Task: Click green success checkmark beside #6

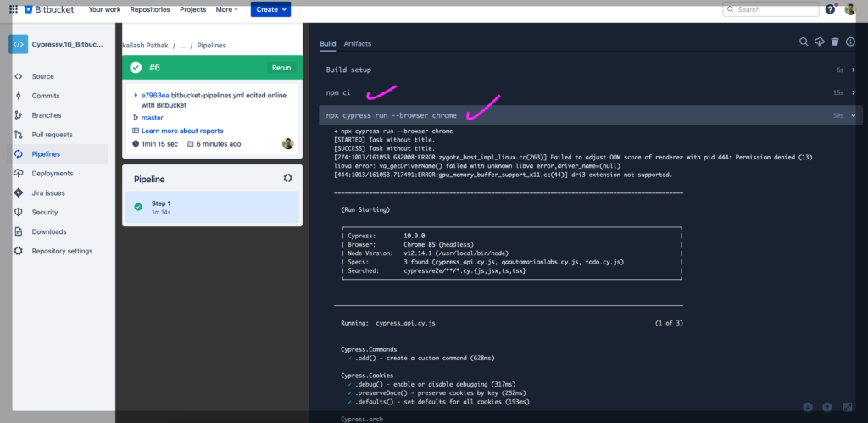Action: click(136, 68)
